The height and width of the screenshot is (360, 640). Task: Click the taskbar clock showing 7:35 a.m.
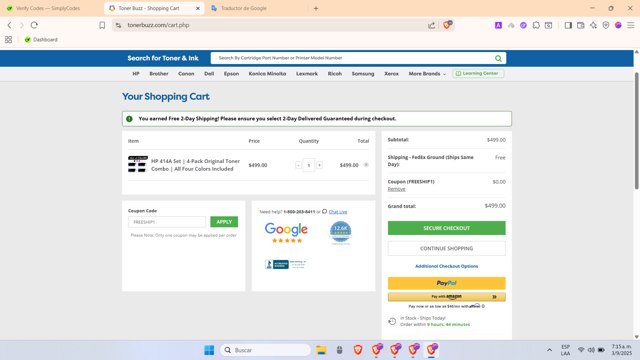[621, 350]
